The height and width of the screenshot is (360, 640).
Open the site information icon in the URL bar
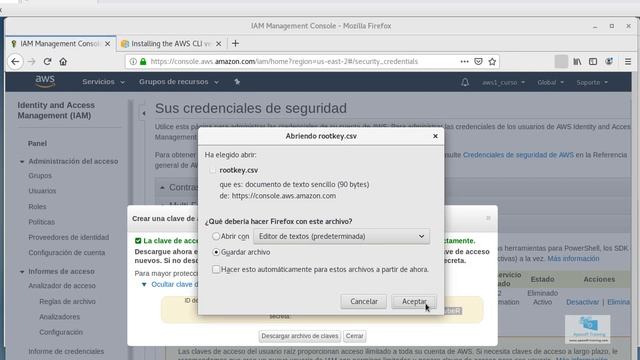(x=133, y=62)
